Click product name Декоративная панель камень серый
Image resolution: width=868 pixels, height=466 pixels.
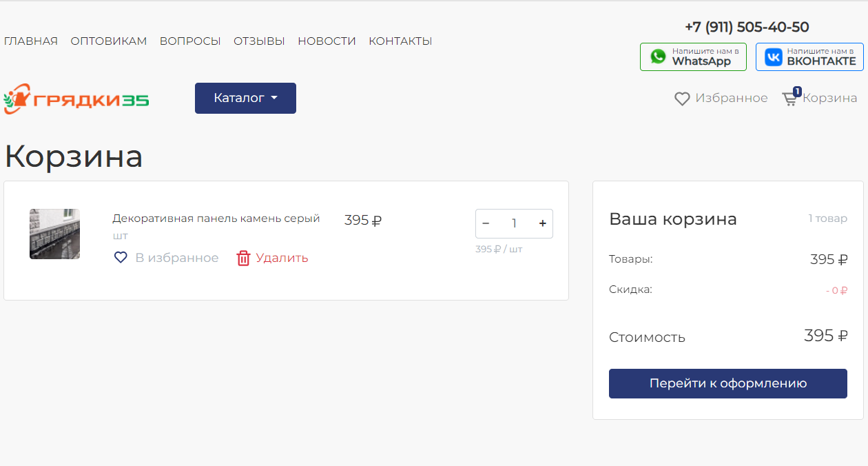pyautogui.click(x=216, y=219)
